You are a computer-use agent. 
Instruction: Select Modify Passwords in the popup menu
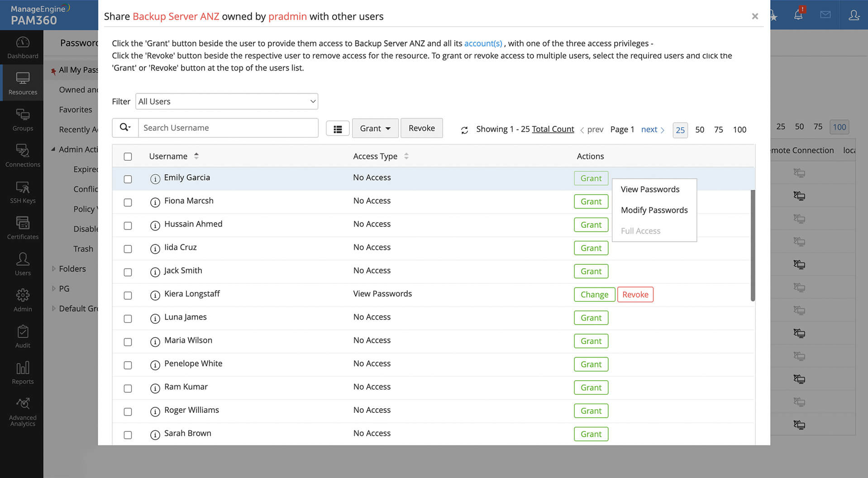coord(654,210)
